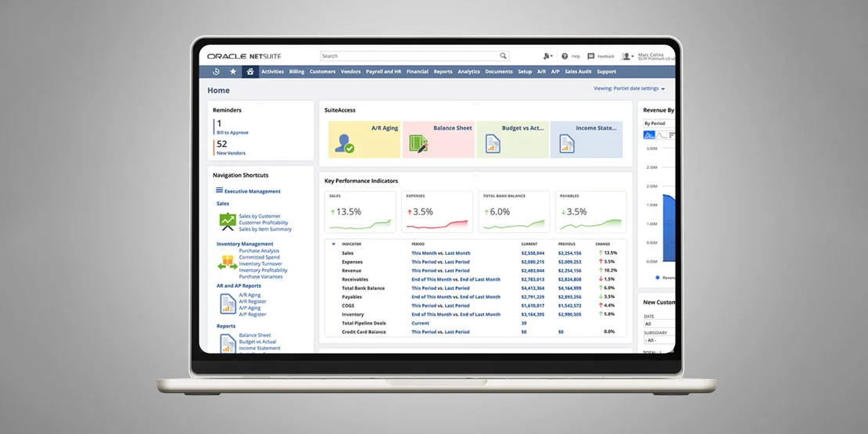Click the Executive Management list icon
This screenshot has width=868, height=434.
pos(219,190)
